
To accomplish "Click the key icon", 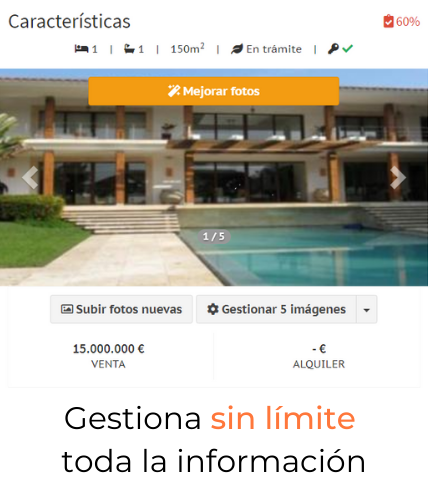I will tap(333, 49).
